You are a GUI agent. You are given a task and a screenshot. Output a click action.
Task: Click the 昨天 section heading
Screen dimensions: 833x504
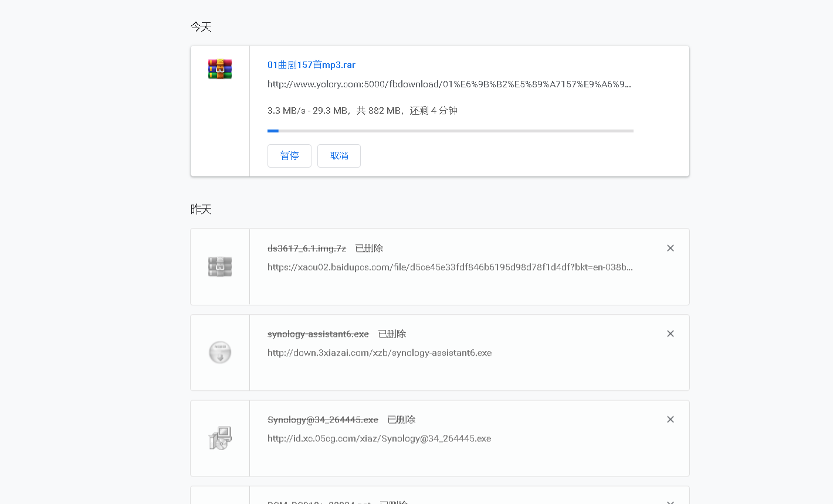click(x=201, y=210)
